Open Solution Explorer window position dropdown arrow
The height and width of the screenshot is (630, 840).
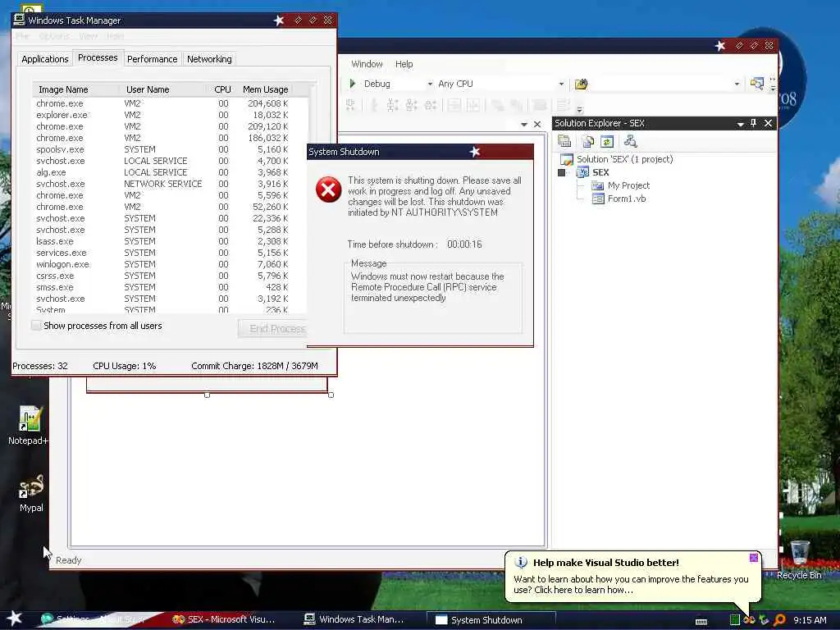740,124
